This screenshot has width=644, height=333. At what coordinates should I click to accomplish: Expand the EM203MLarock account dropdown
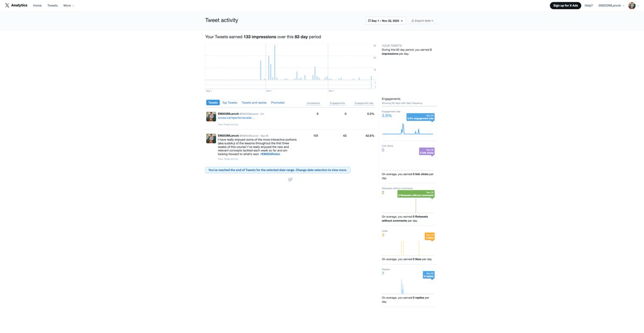(611, 5)
